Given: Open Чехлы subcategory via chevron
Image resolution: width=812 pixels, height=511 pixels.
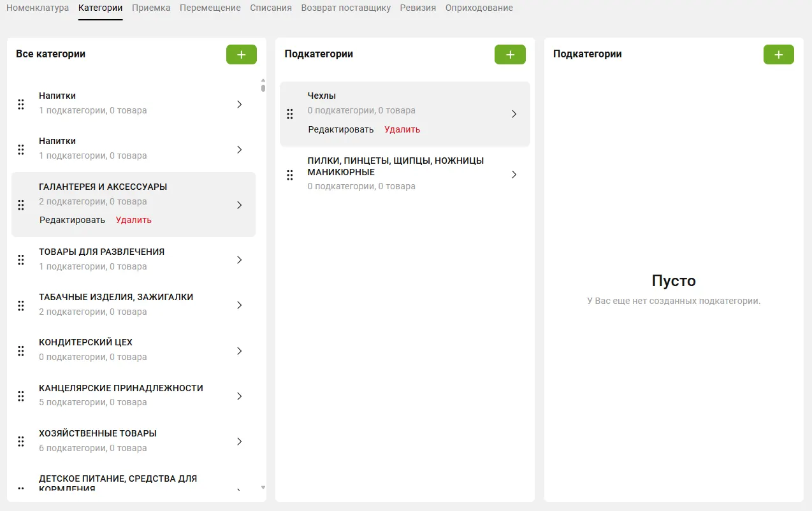Looking at the screenshot, I should (514, 114).
